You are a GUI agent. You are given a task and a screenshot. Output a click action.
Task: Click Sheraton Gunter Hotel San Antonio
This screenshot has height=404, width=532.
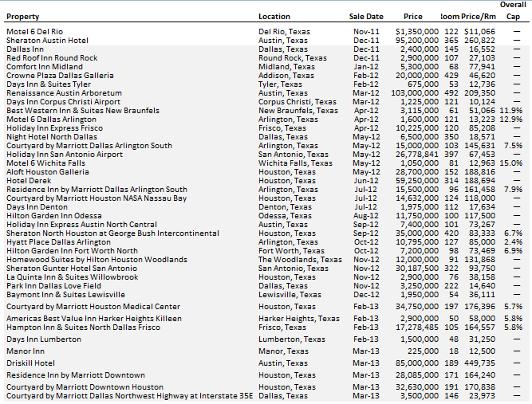coord(72,269)
